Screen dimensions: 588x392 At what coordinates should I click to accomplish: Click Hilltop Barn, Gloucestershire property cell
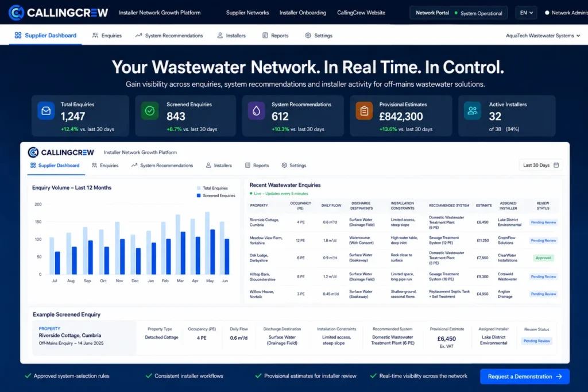pyautogui.click(x=262, y=276)
